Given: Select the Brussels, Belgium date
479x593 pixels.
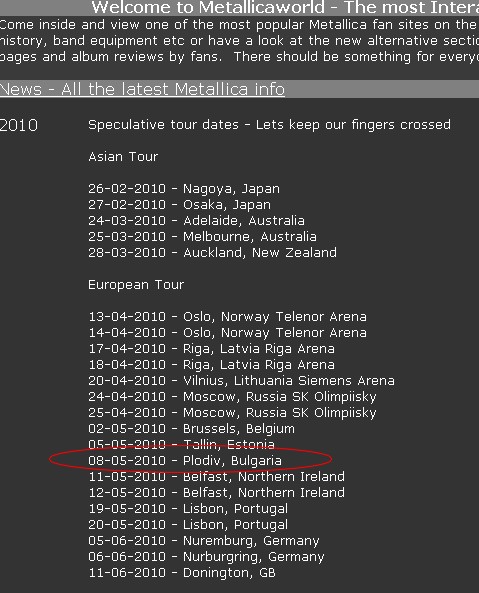Looking at the screenshot, I should click(x=191, y=428).
